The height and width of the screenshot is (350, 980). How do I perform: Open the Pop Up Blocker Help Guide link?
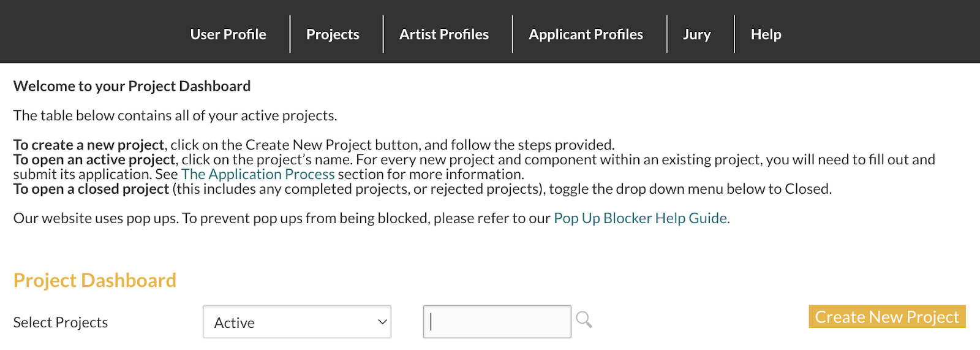click(641, 218)
